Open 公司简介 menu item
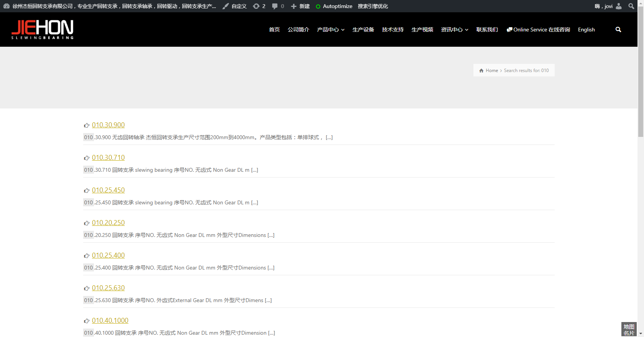644x337 pixels. (x=298, y=30)
